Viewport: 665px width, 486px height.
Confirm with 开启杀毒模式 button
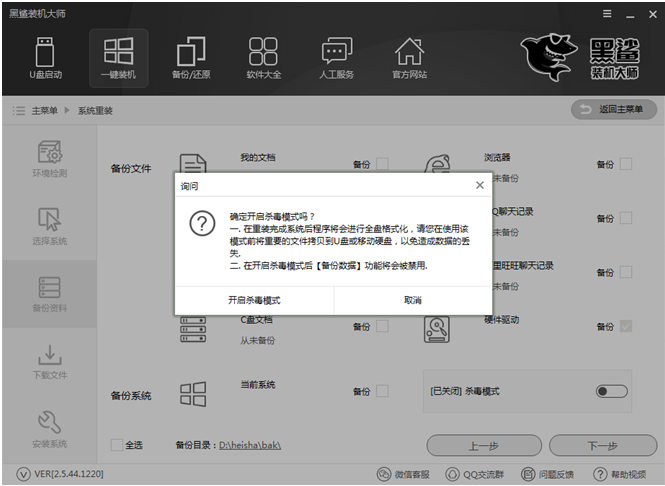[x=254, y=300]
